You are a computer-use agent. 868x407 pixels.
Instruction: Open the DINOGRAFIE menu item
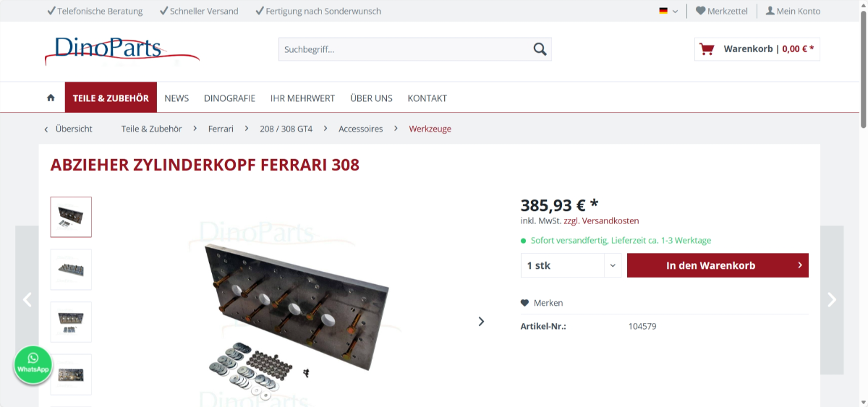229,98
